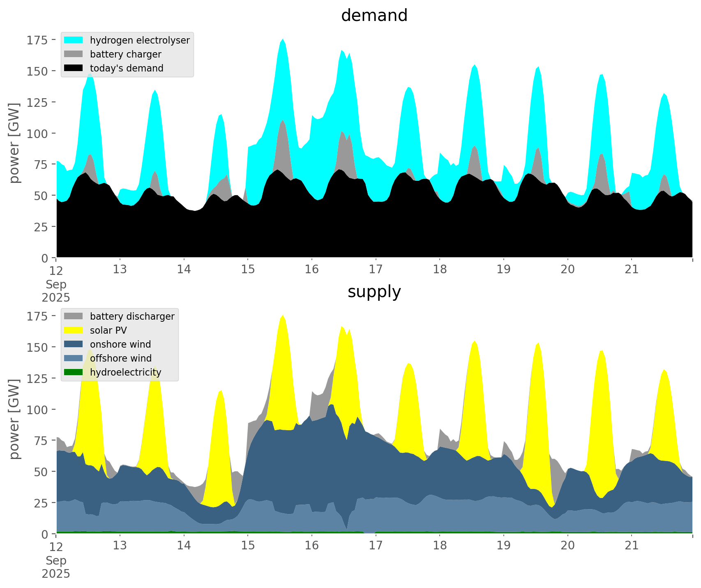This screenshot has height=588, width=701.
Task: Select the 'hydroelectricity' legend label
Action: pos(125,372)
